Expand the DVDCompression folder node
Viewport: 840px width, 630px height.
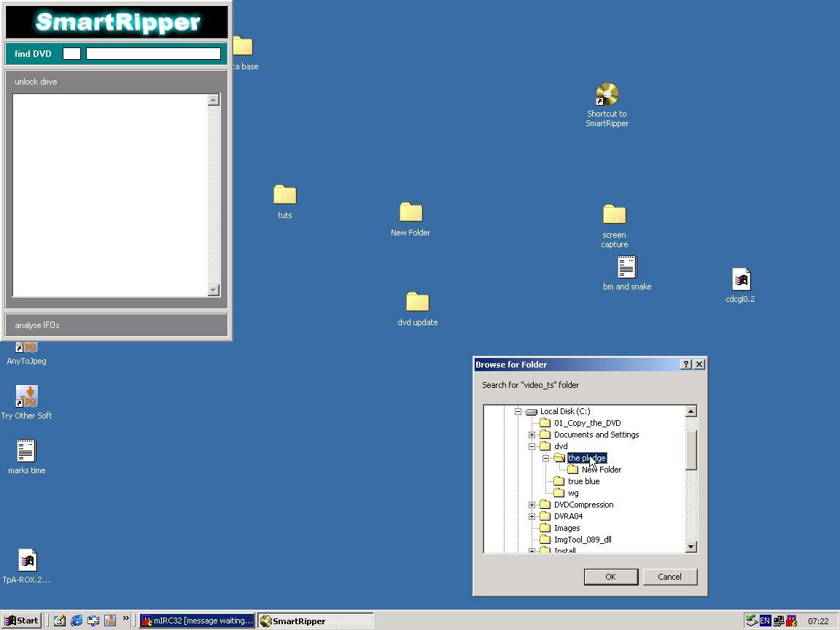tap(532, 505)
